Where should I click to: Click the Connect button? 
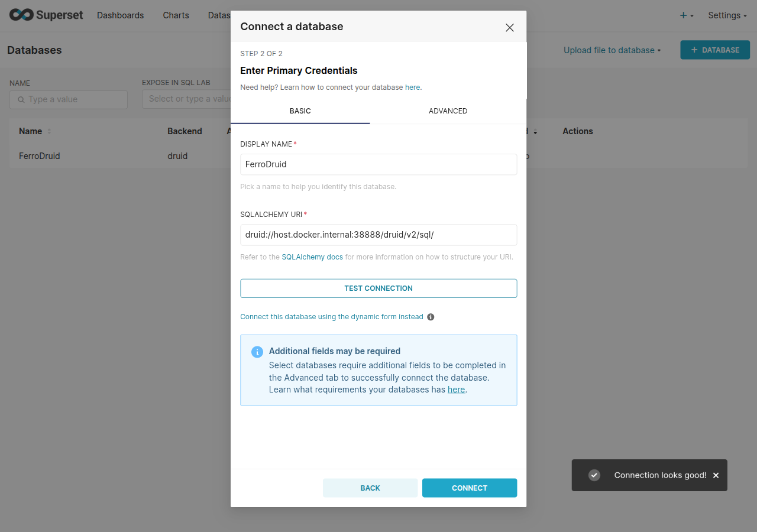click(x=470, y=488)
